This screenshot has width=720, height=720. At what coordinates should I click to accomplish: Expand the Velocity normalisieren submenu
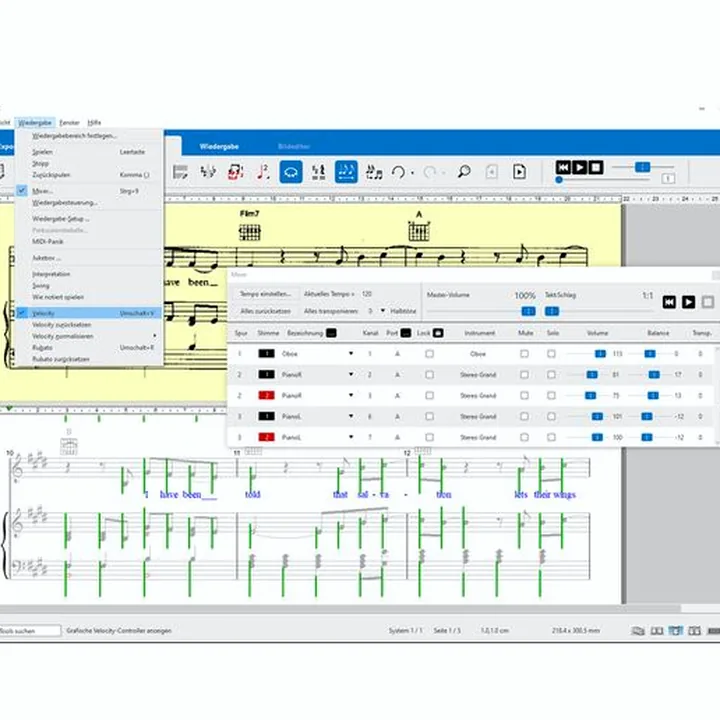coord(154,336)
